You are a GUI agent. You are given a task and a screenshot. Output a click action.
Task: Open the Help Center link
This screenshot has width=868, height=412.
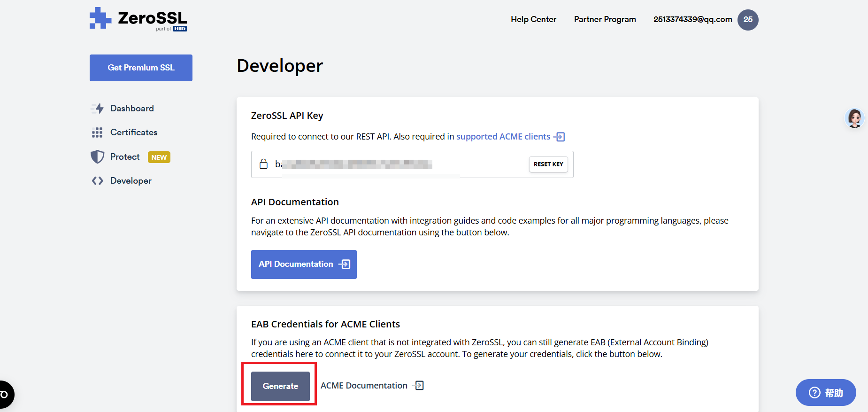[533, 19]
